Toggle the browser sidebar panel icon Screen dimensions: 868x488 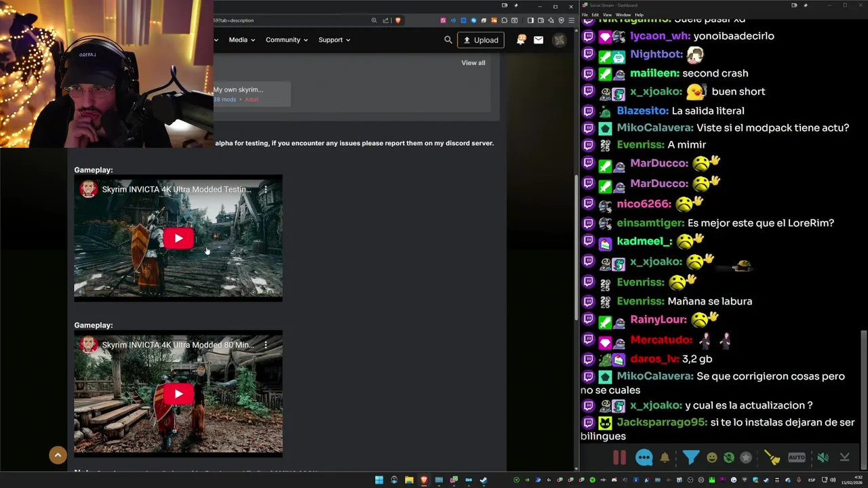(x=530, y=20)
